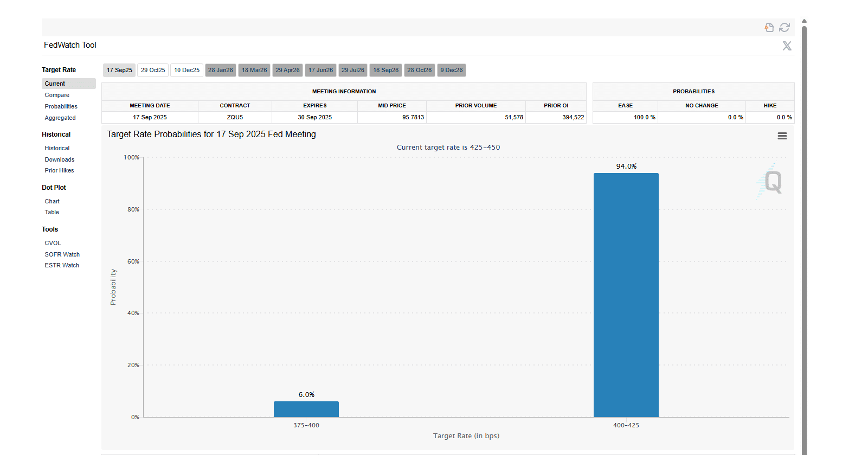The height and width of the screenshot is (455, 868).
Task: Share via the X (Twitter) icon
Action: point(787,46)
